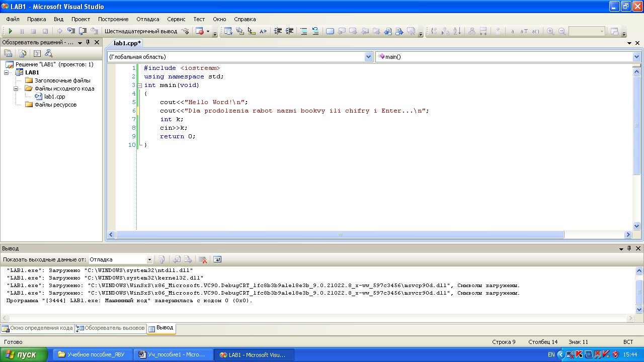Open the main() members dropdown
Image resolution: width=644 pixels, height=362 pixels.
pyautogui.click(x=636, y=57)
